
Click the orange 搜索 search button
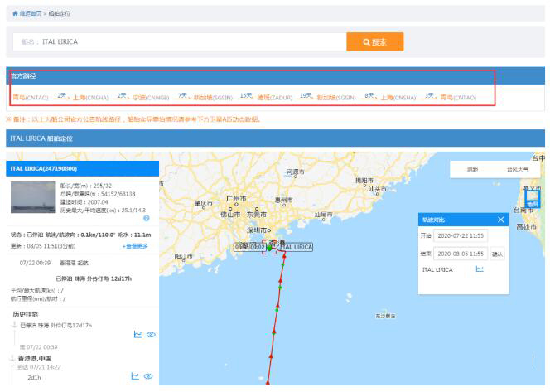pyautogui.click(x=374, y=41)
